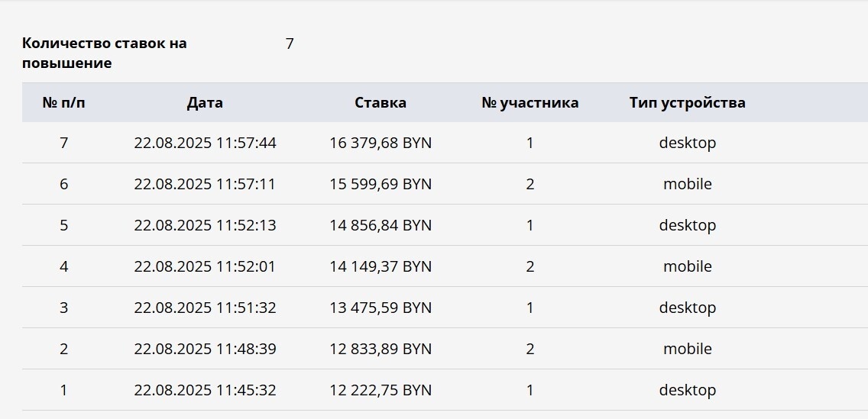This screenshot has height=419, width=868.
Task: Select the bid amount 16 379,68 BYN
Action: tap(381, 143)
